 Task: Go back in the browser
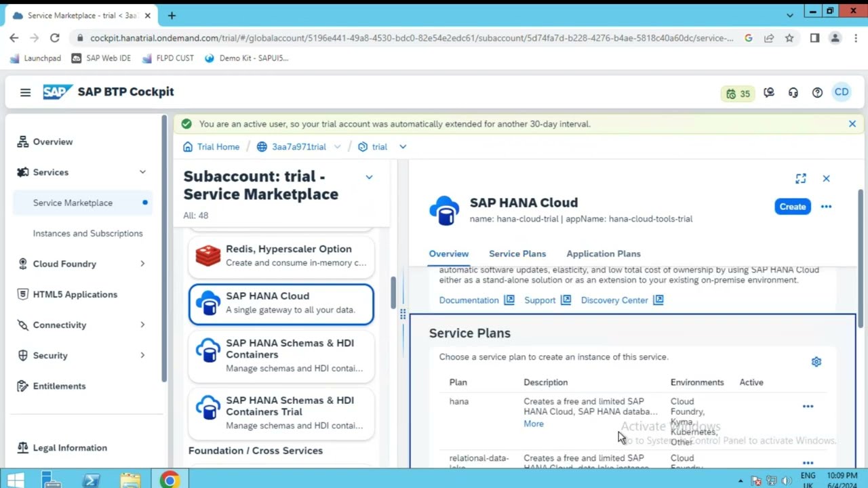click(x=14, y=38)
